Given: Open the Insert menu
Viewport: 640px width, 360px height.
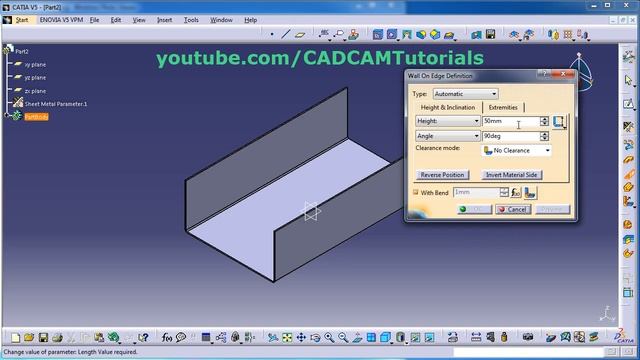Looking at the screenshot, I should (164, 20).
